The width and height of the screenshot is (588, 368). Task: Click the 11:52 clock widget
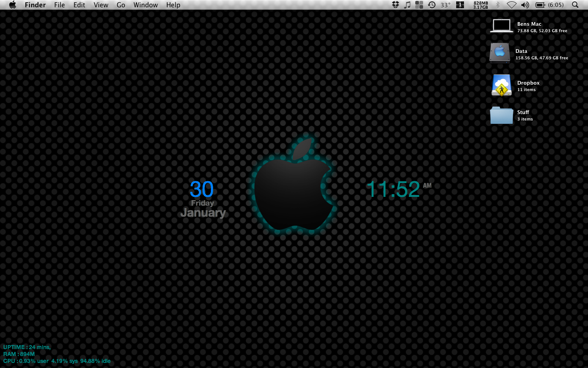pos(393,189)
